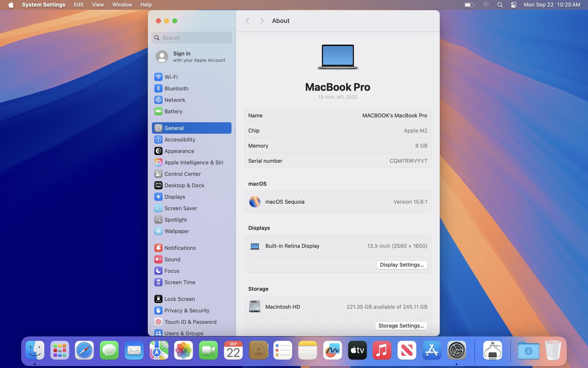Open the Trash in the Dock
This screenshot has height=368, width=588.
[x=553, y=350]
